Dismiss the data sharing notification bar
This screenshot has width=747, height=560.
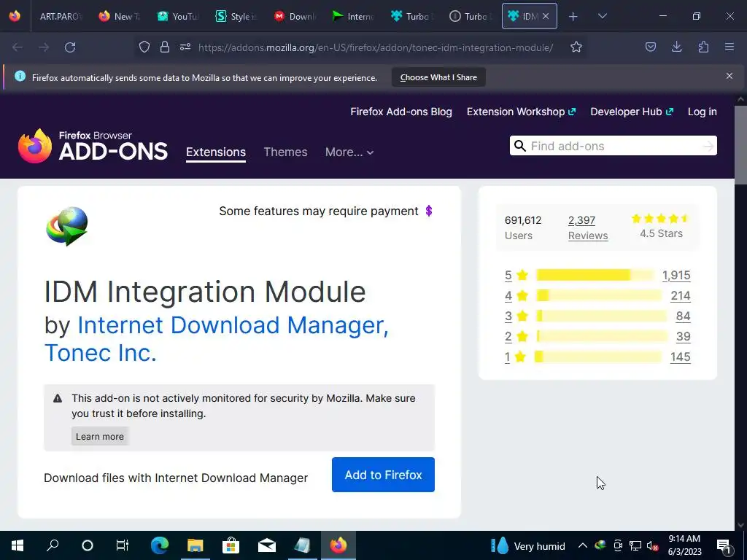[x=729, y=76]
